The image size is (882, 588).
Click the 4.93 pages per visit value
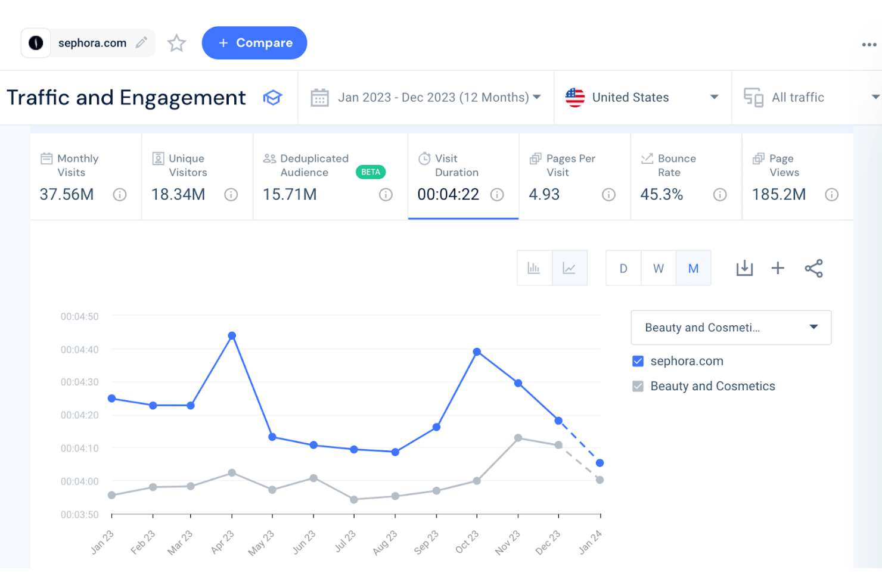544,195
